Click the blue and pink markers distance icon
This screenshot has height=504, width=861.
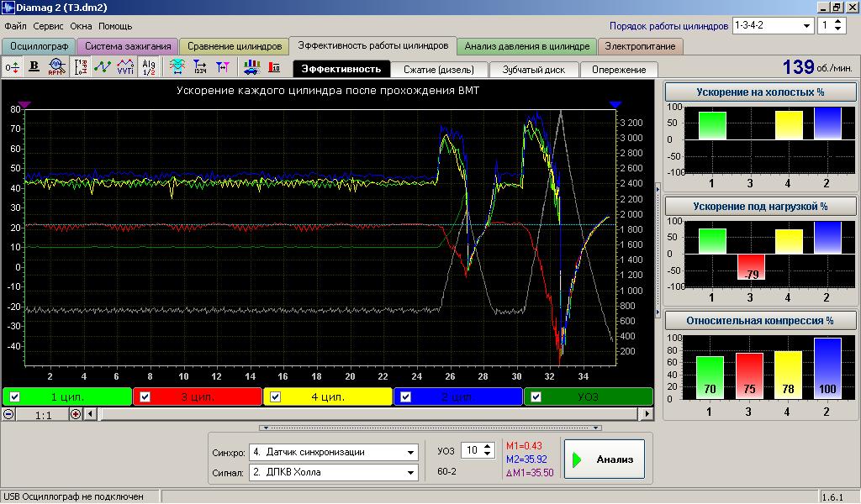[x=222, y=67]
